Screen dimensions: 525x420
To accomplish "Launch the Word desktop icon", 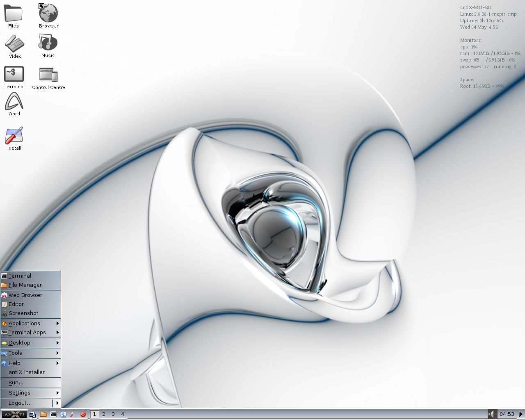I will pyautogui.click(x=14, y=102).
